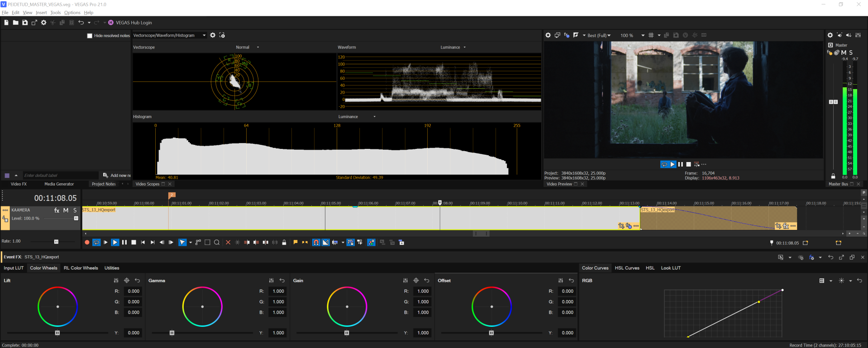Toggle Loop Playback in the transport bar
Screen dimensions: 868x348
click(x=96, y=243)
